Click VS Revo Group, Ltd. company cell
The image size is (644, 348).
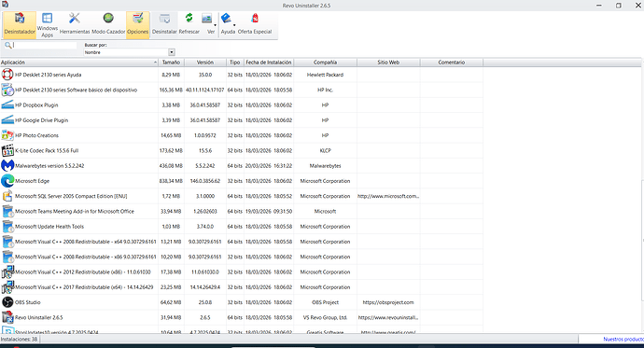click(326, 317)
